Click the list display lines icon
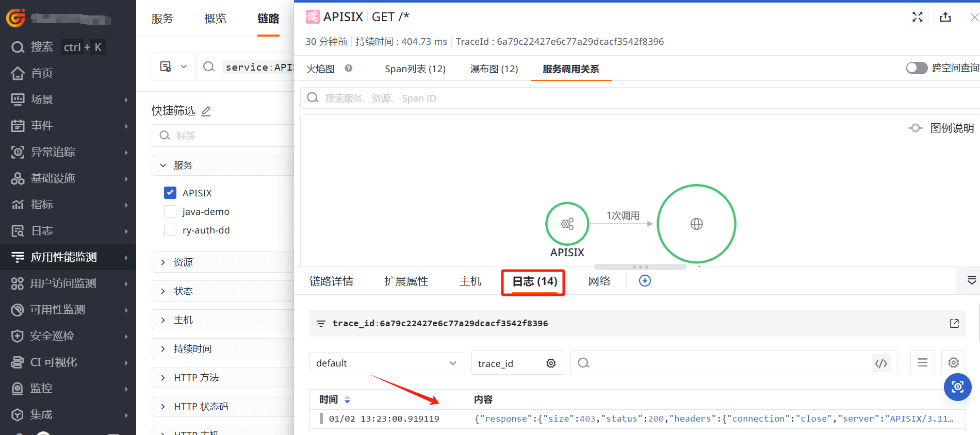The height and width of the screenshot is (435, 980). pyautogui.click(x=923, y=363)
